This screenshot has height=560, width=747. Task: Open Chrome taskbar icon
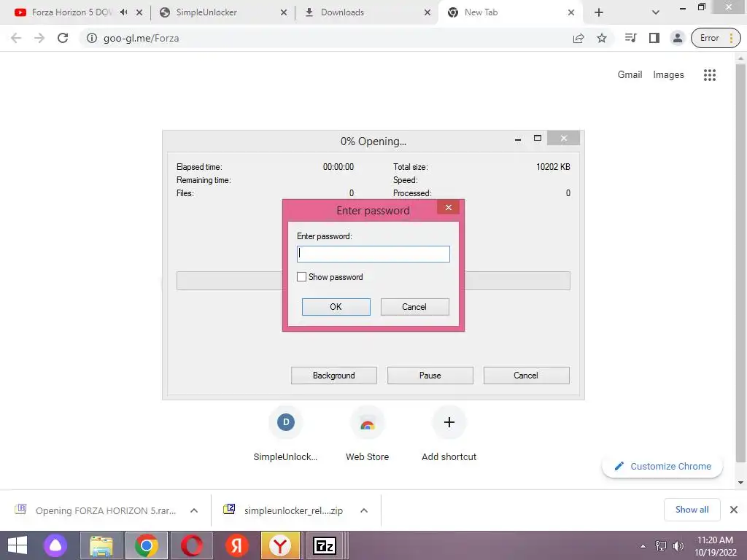pos(146,545)
